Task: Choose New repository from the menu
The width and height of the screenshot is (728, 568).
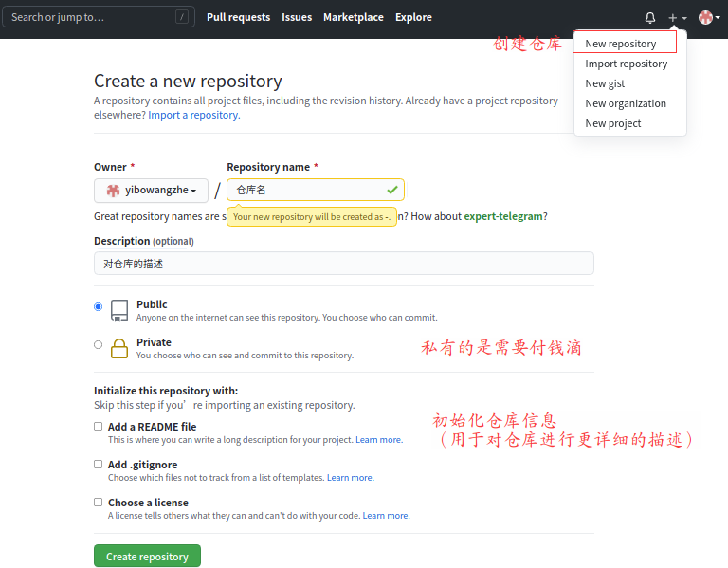Action: click(620, 44)
